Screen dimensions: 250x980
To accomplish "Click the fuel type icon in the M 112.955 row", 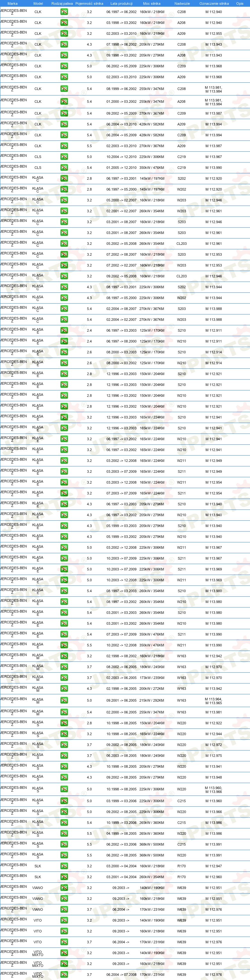I will point(64,34).
